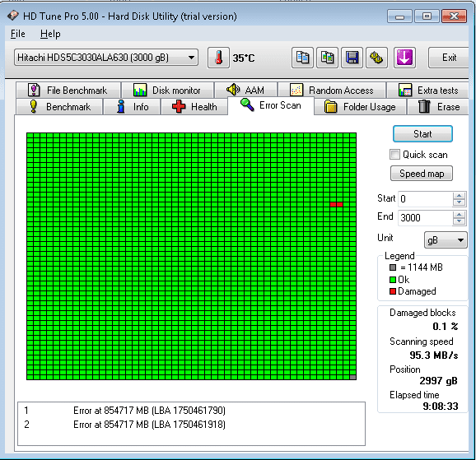Screen dimensions: 476x460
Task: Click the copy screenshot to clipboard icon
Action: pos(327,58)
